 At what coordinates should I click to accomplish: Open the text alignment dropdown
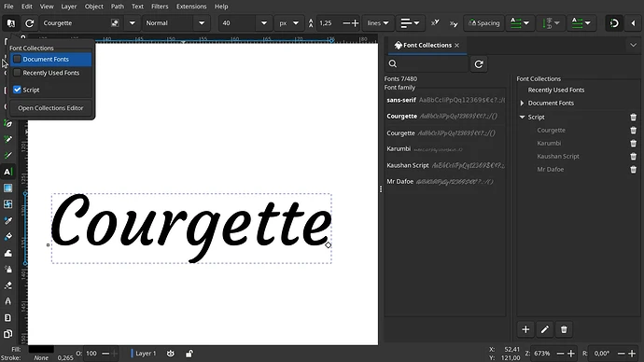coord(410,23)
